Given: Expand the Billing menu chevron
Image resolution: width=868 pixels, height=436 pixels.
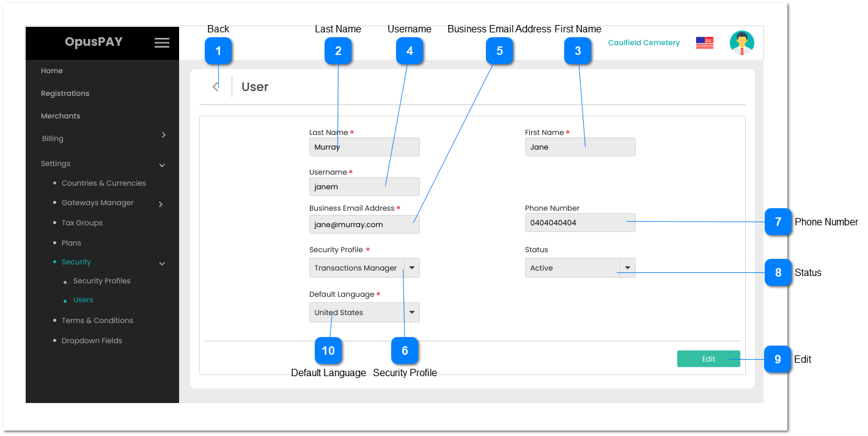Looking at the screenshot, I should 163,135.
